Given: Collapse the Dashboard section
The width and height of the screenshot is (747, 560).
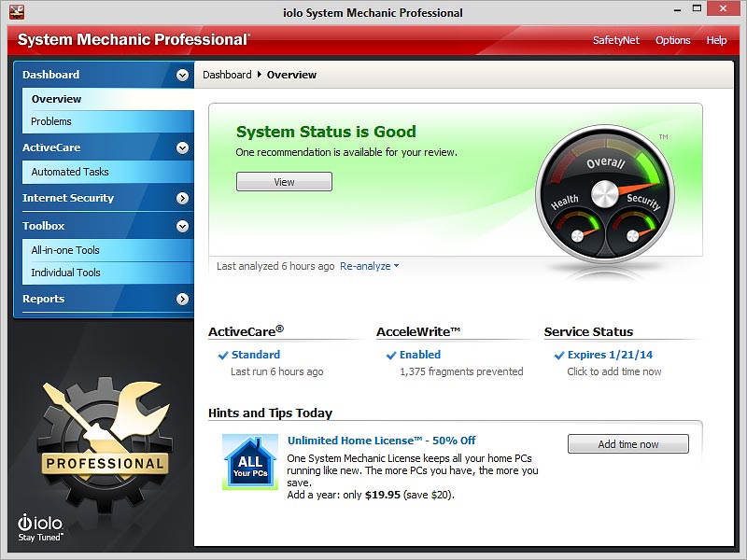Looking at the screenshot, I should (x=183, y=75).
